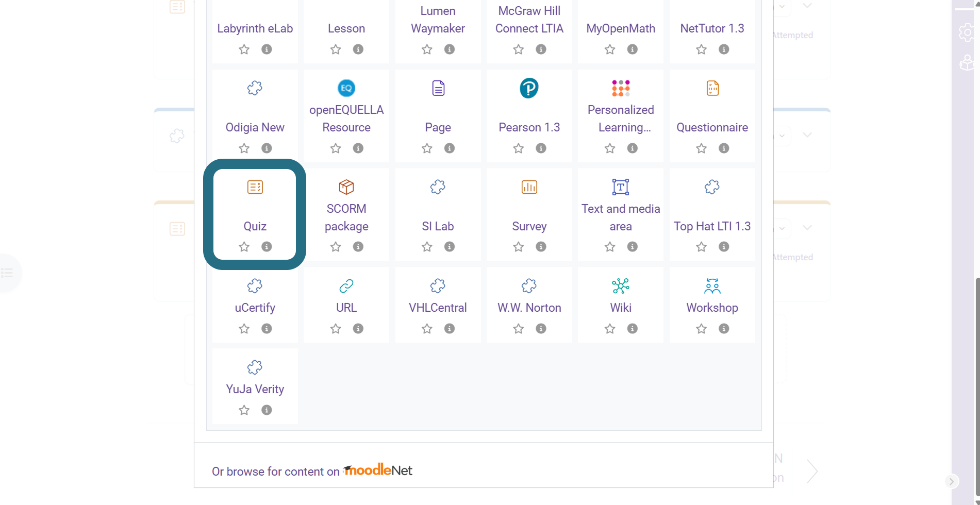The height and width of the screenshot is (505, 980).
Task: Select McGraw Hill Connect LTIA link
Action: [x=529, y=20]
